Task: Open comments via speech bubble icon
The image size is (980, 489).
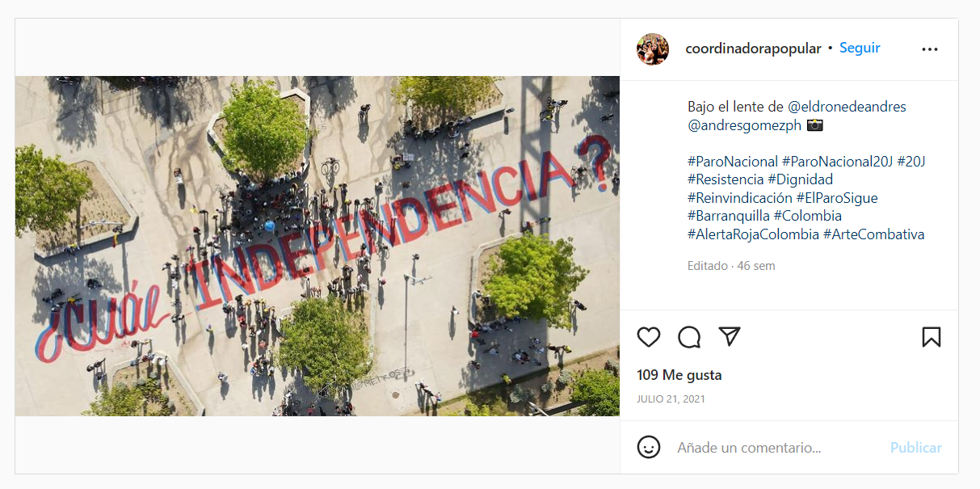Action: [689, 337]
